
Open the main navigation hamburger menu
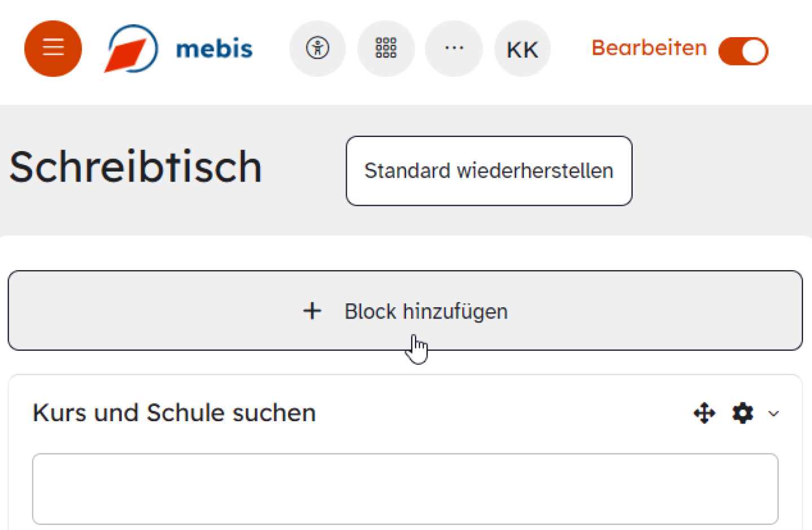[x=52, y=48]
